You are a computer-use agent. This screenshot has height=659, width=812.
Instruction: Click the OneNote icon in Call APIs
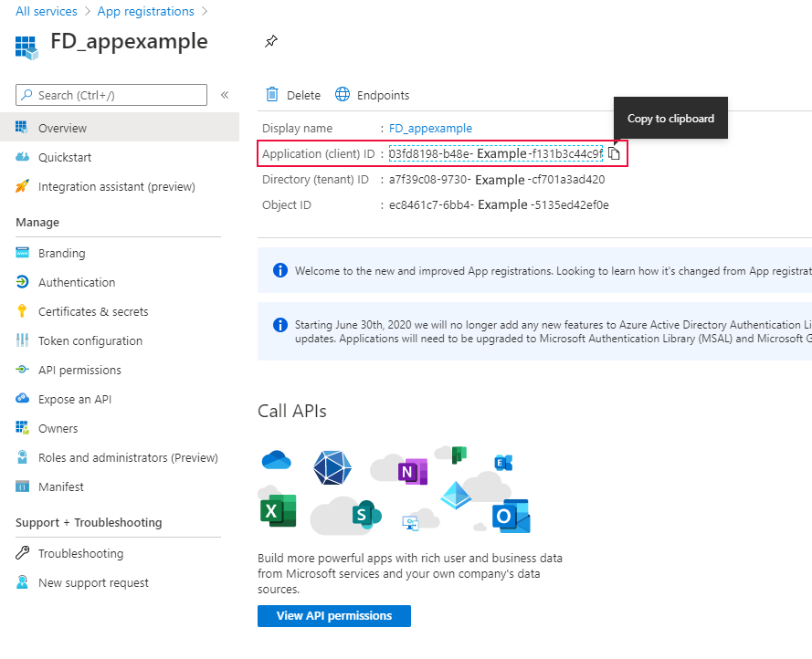click(413, 471)
